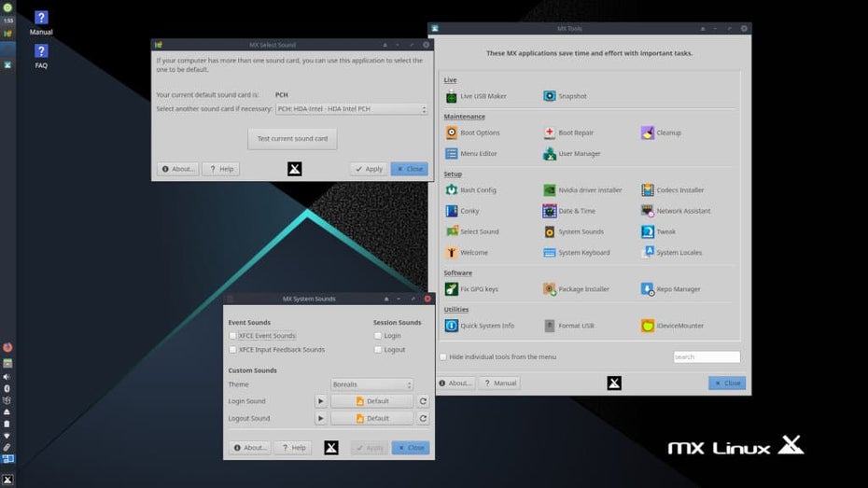This screenshot has height=488, width=868.
Task: Play the Login Sound preview
Action: [x=320, y=401]
